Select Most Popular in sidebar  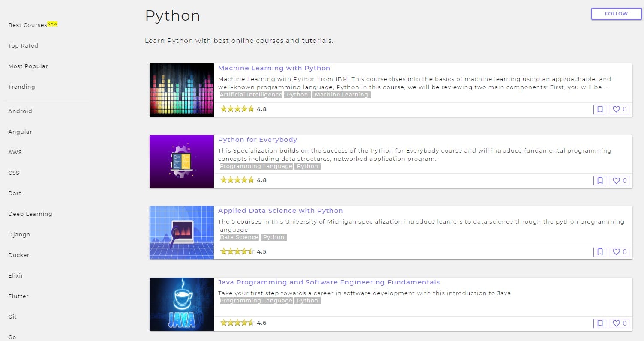click(x=28, y=66)
